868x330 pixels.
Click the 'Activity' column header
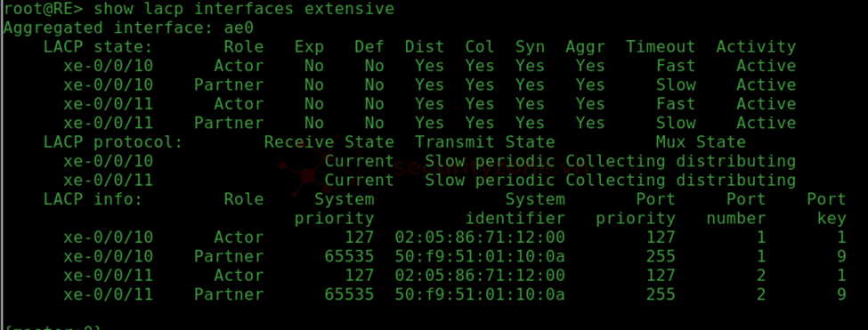pyautogui.click(x=756, y=47)
